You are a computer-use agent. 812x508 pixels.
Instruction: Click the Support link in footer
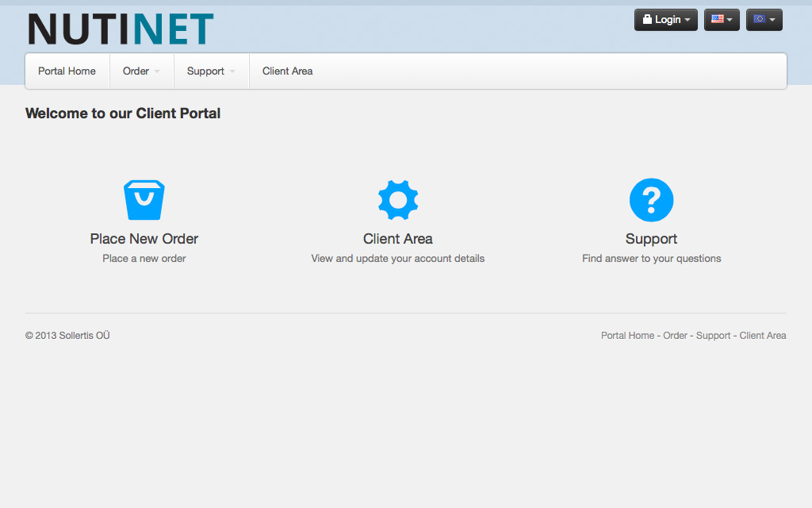(x=713, y=336)
